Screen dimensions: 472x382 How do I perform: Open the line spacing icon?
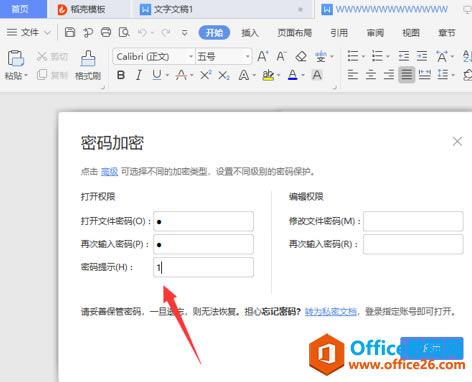tap(443, 75)
